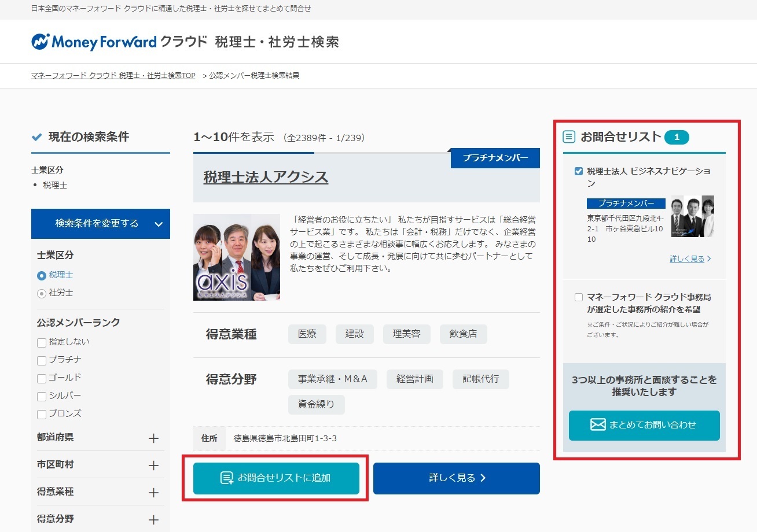757x532 pixels.
Task: Open the 税理士・社労士検索TOP breadcrumb link
Action: point(113,76)
